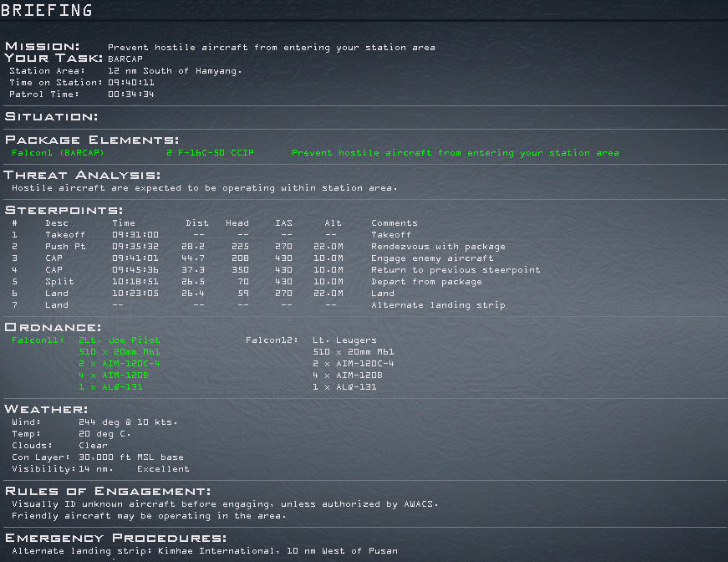
Task: Select pilot 2Lt. Joe Pilot
Action: click(119, 340)
